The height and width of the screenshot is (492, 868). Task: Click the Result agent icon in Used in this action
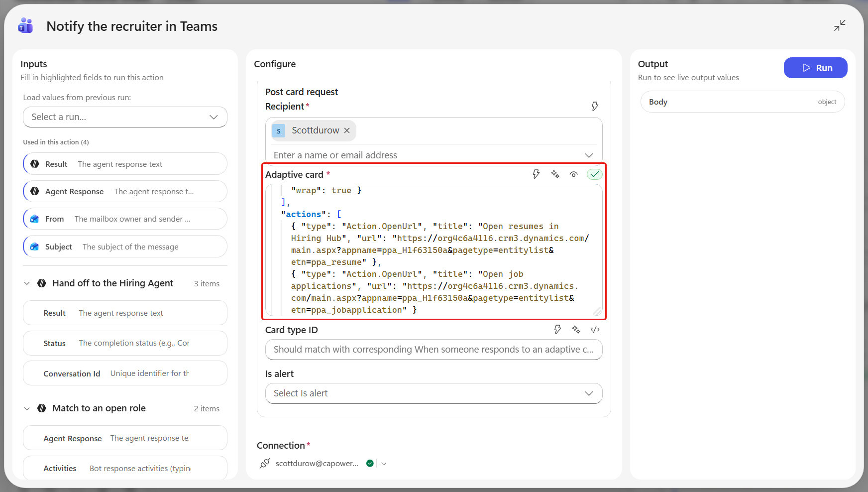[x=35, y=164]
